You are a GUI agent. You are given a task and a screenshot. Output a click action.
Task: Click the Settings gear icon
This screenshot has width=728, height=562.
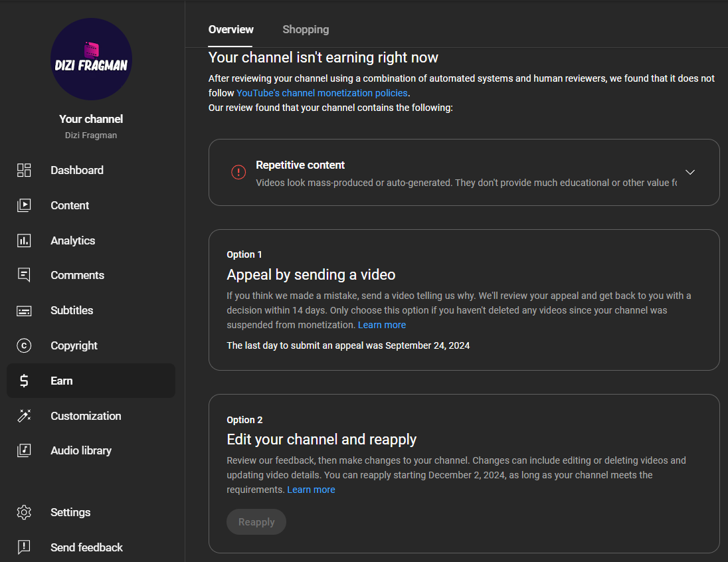tap(24, 512)
